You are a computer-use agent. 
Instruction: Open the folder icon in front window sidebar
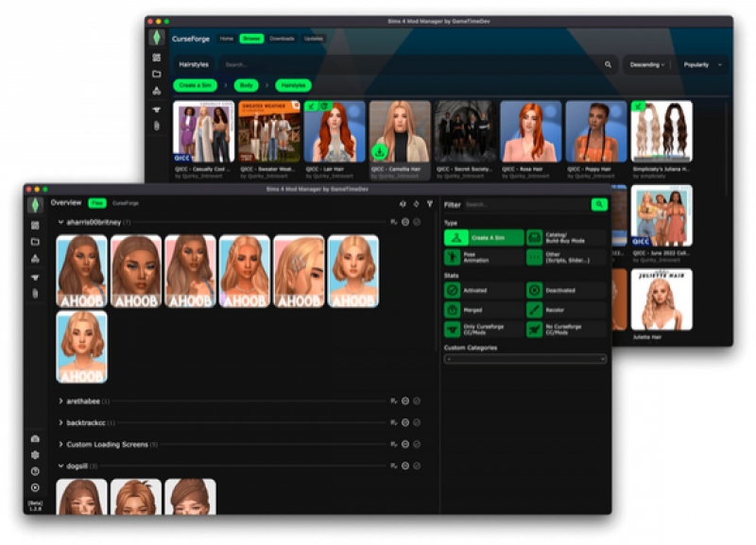coord(35,242)
